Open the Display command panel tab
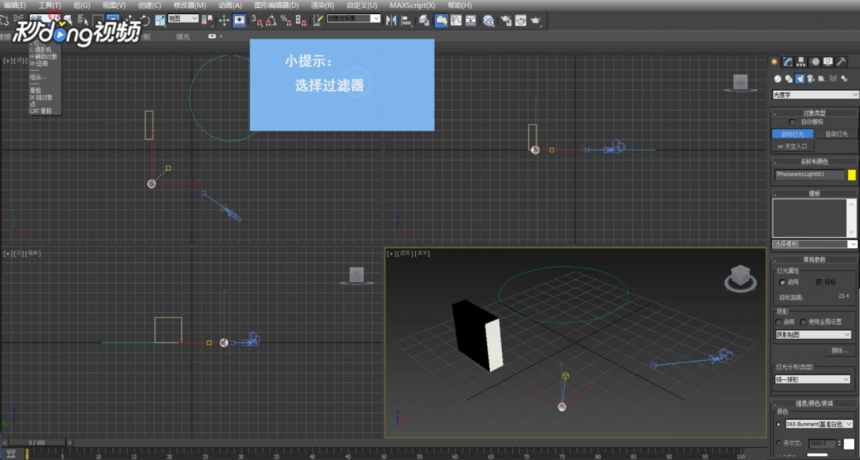The width and height of the screenshot is (860, 460). coord(828,62)
